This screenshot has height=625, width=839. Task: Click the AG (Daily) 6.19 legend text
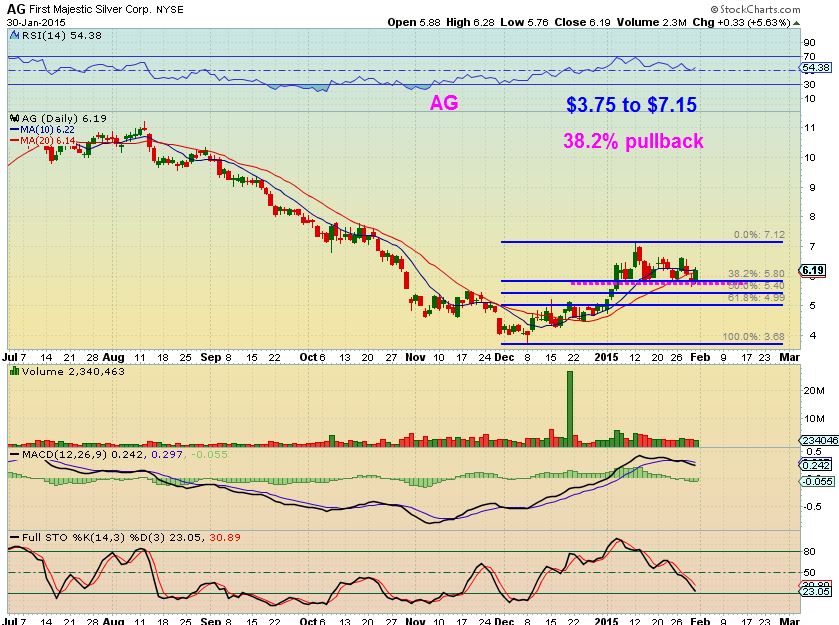pos(64,118)
